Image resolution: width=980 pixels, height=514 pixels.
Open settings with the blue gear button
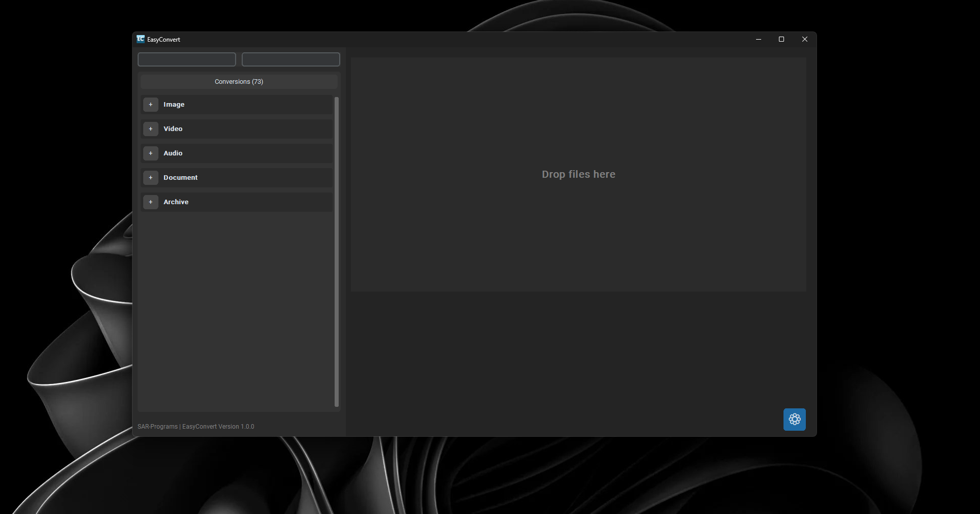(794, 420)
